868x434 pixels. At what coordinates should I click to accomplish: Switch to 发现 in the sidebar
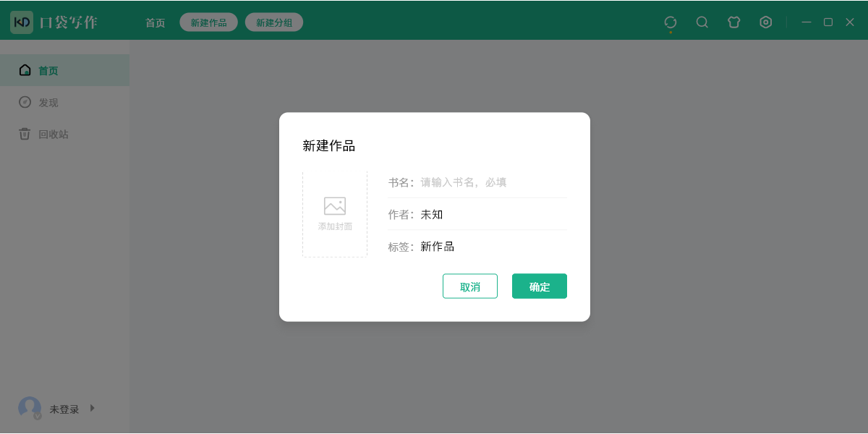click(49, 102)
